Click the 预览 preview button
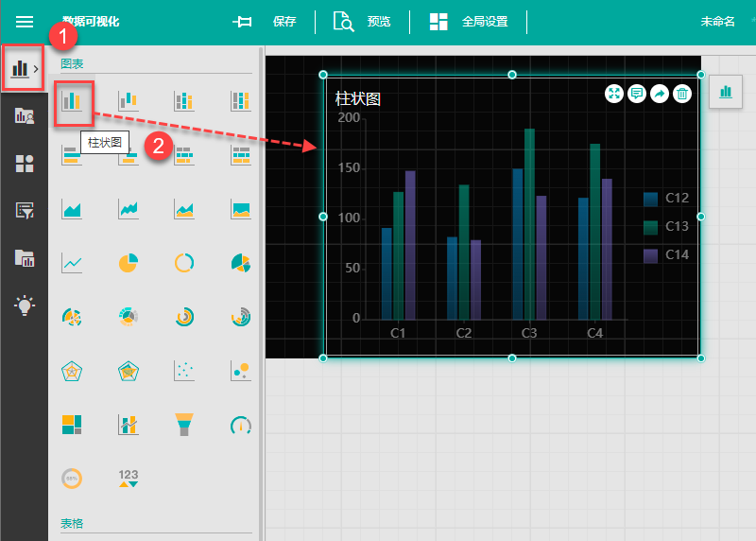The height and width of the screenshot is (541, 756). [363, 22]
